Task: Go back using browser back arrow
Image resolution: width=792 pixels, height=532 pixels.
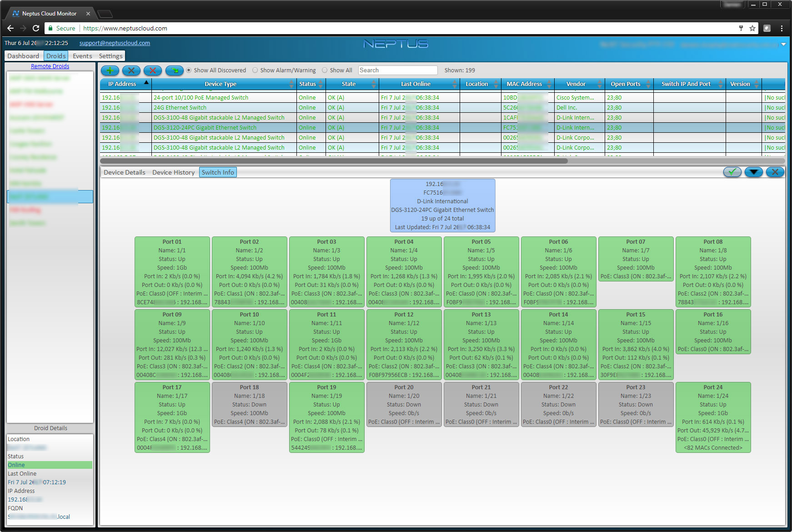Action: 10,28
